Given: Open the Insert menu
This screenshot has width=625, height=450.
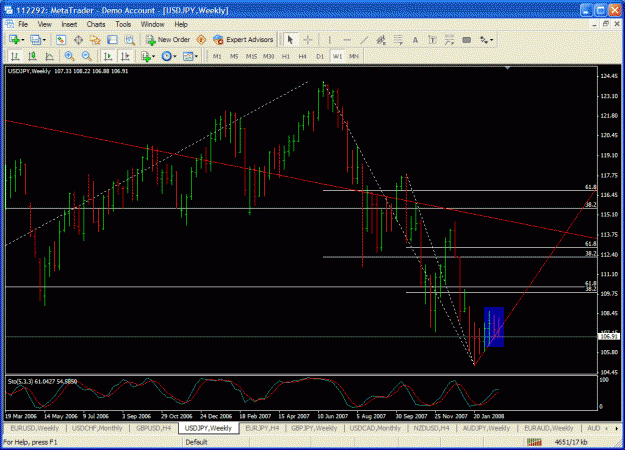Looking at the screenshot, I should (x=69, y=24).
